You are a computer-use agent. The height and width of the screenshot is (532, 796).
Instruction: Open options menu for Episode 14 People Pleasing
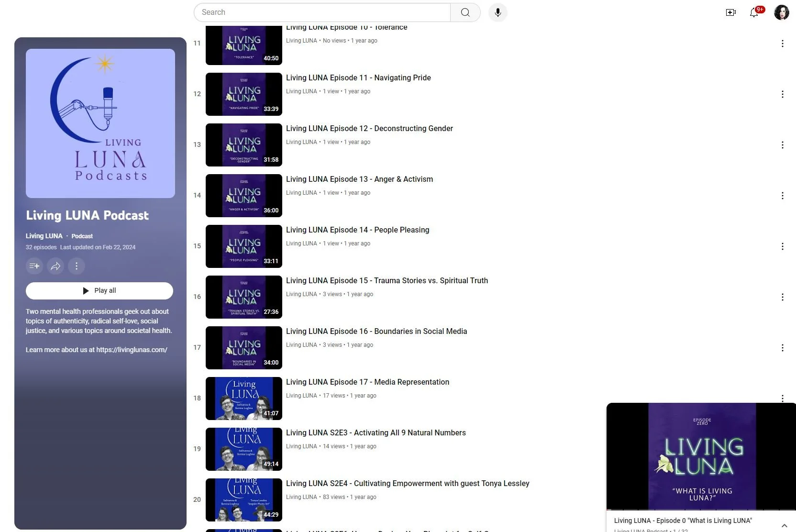[x=783, y=246]
